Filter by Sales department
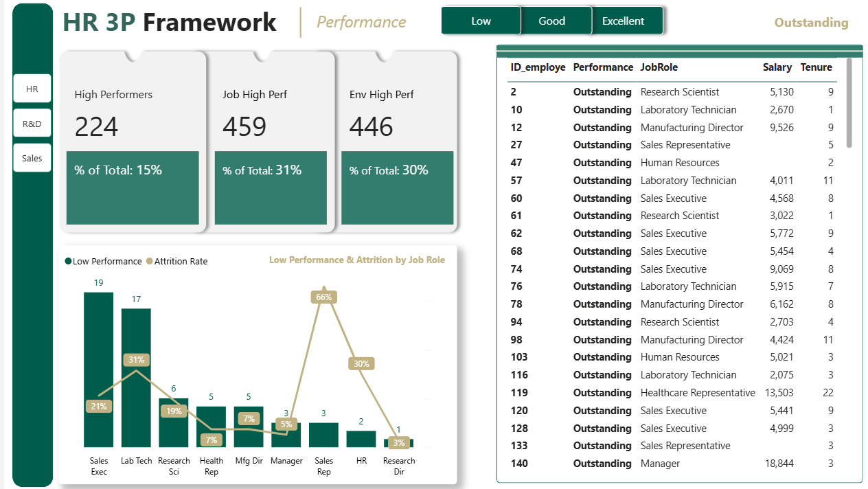Image resolution: width=868 pixels, height=489 pixels. tap(32, 158)
